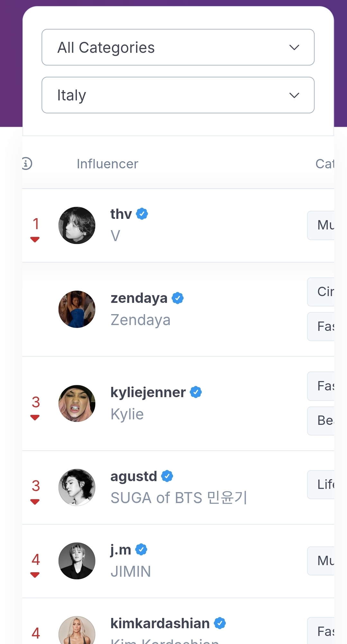The height and width of the screenshot is (644, 347).
Task: Click the red down arrow under rank 1
Action: coord(35,239)
